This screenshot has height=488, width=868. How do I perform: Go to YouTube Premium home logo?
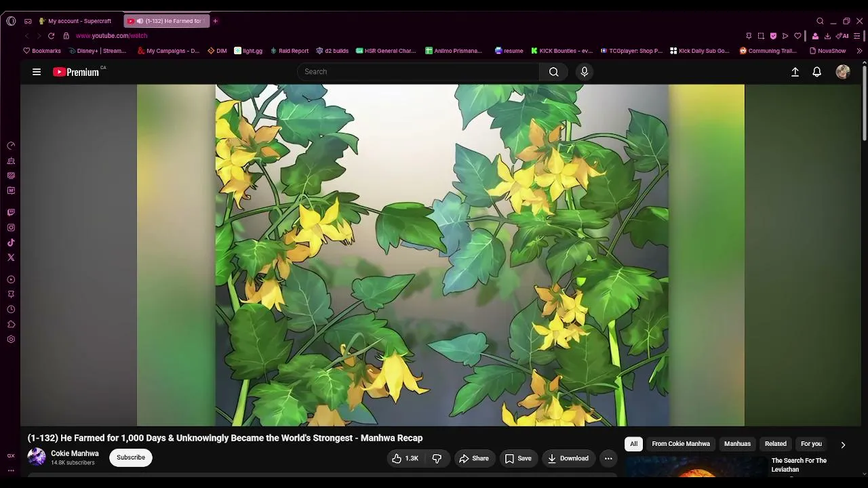coord(76,72)
